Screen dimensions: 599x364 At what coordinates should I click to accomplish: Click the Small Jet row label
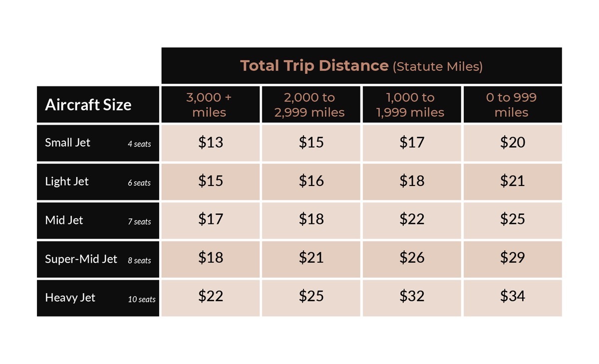tap(68, 143)
